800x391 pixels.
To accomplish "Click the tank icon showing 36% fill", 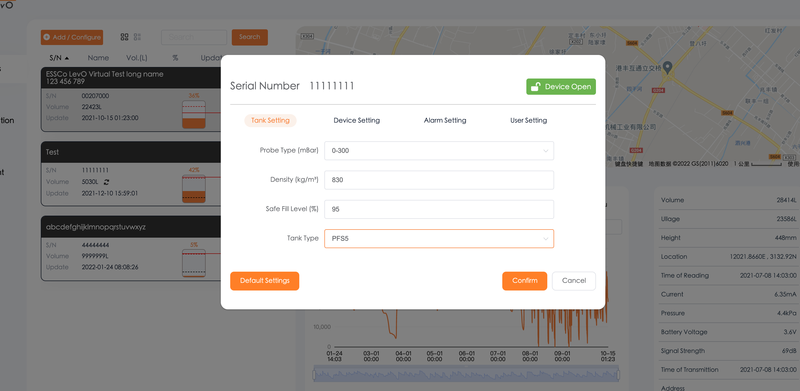I will (194, 114).
